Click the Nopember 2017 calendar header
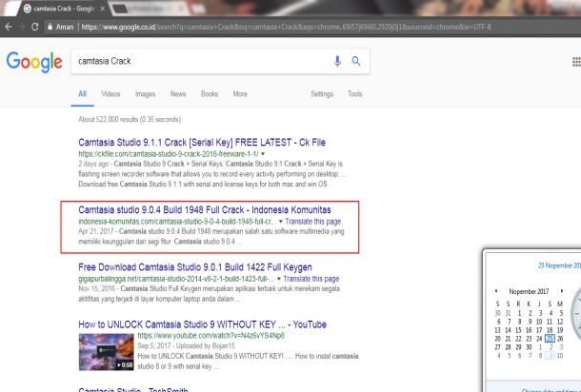This screenshot has width=581, height=392. (x=529, y=292)
